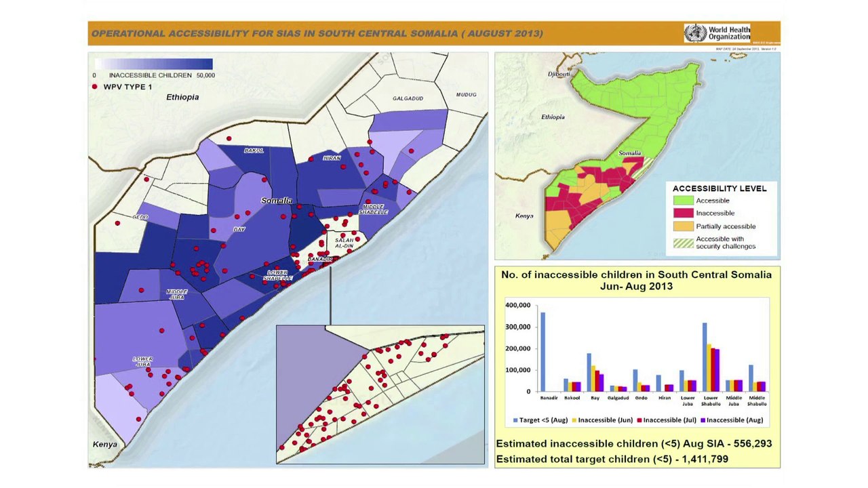Click the 'HIRAN' region label
The width and height of the screenshot is (868, 488).
click(332, 158)
